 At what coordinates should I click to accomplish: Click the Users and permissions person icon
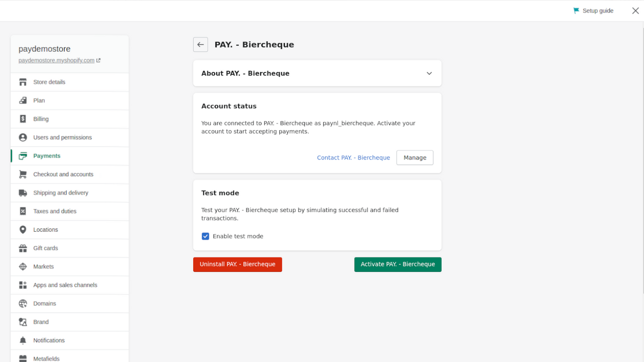click(23, 137)
